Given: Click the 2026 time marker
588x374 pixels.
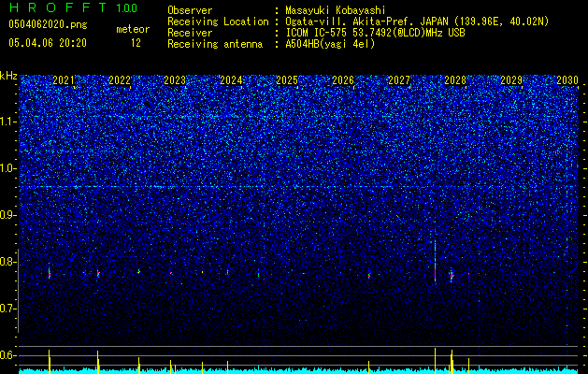Looking at the screenshot, I should (343, 80).
